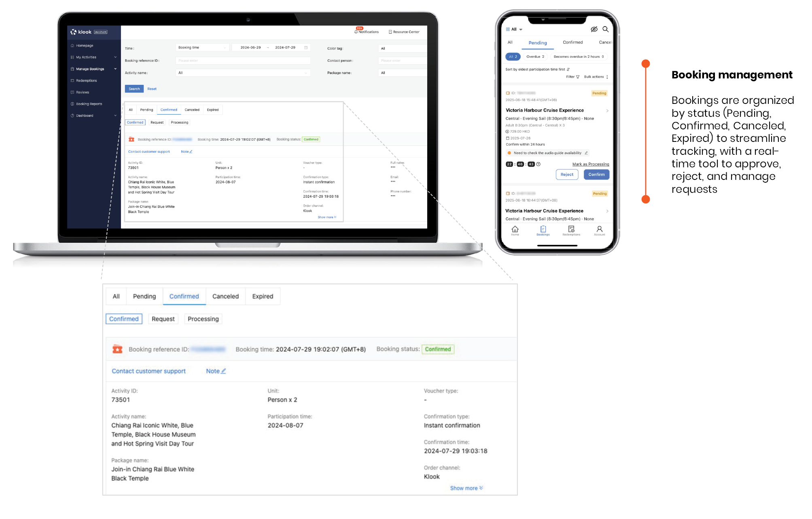
Task: Click the Booking reference ID input field
Action: [x=243, y=61]
